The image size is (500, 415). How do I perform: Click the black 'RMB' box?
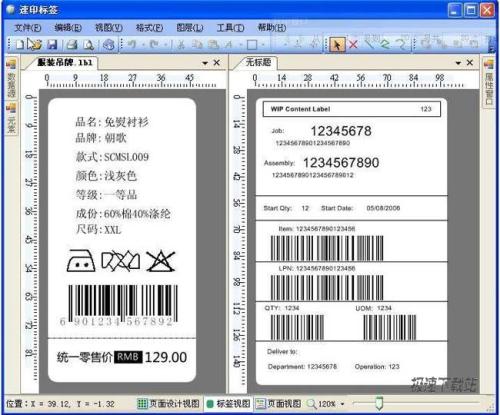pos(128,357)
